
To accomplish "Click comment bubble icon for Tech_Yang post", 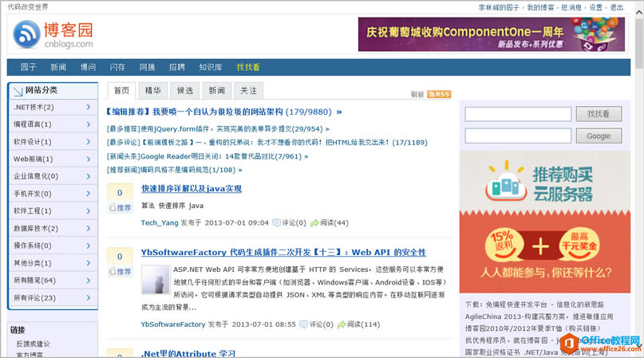I will (x=276, y=222).
